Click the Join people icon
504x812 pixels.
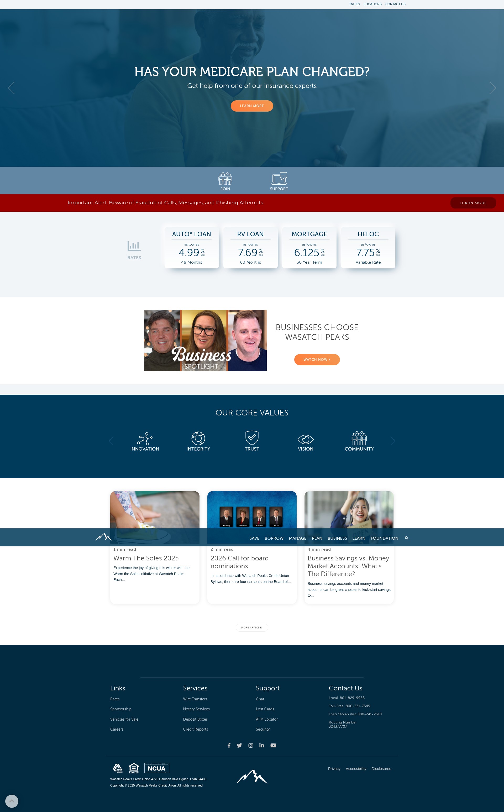coord(225,178)
